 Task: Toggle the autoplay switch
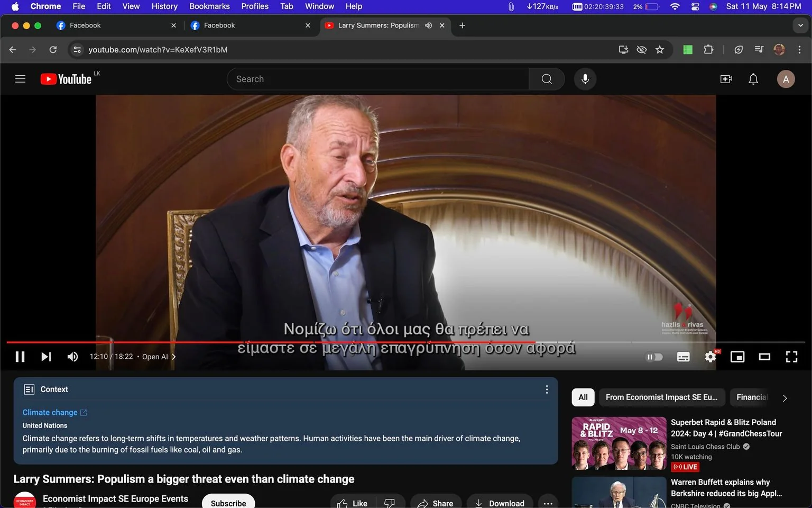[654, 357]
